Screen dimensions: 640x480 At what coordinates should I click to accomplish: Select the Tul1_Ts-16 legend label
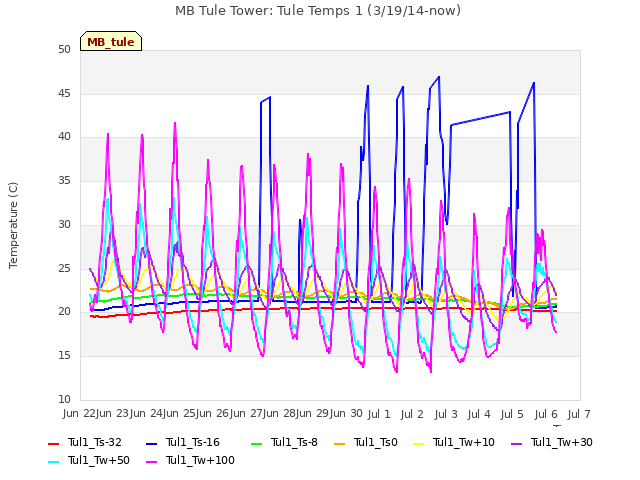[x=193, y=442]
